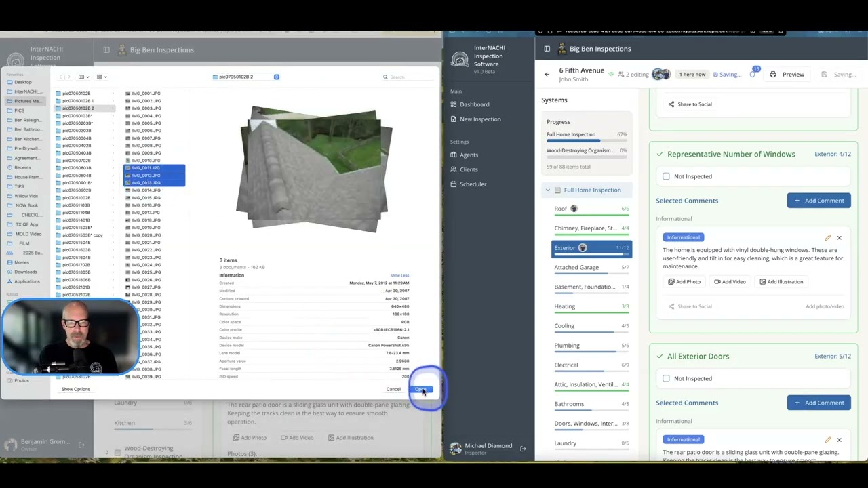Start a New Inspection from sidebar
Viewport: 868px width, 488px height.
479,119
